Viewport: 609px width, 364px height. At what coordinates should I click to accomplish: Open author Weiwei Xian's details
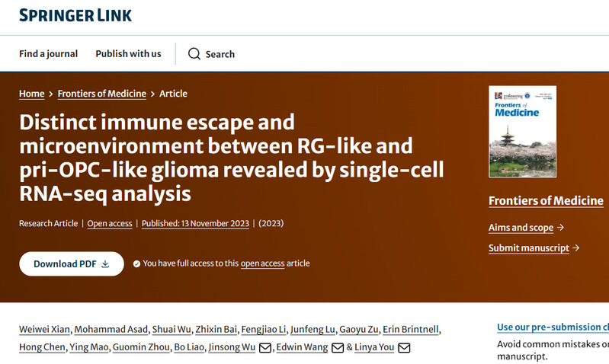[x=45, y=329]
